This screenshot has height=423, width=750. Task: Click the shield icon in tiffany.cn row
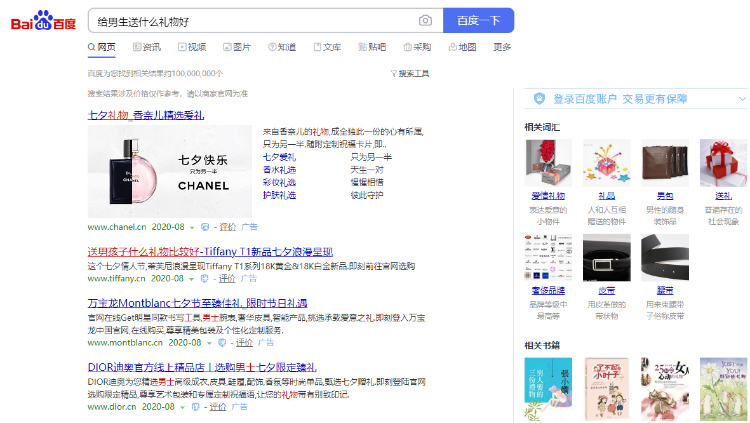204,278
